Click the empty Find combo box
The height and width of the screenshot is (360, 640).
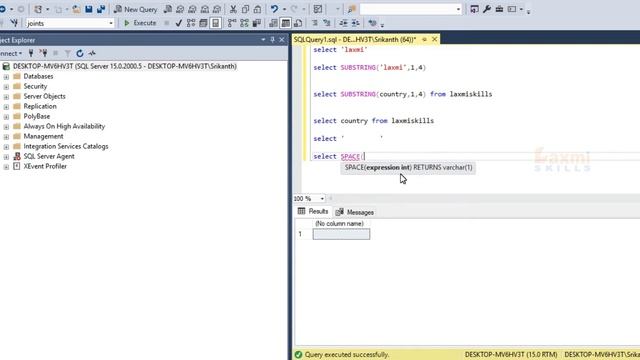point(411,9)
